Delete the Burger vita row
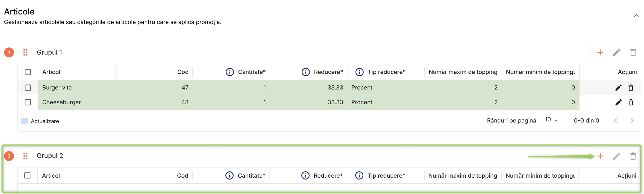644x194 pixels. pyautogui.click(x=631, y=88)
